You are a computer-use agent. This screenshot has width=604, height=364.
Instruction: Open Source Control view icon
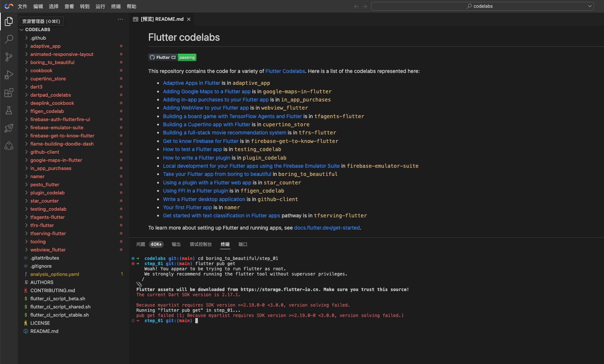click(x=9, y=57)
